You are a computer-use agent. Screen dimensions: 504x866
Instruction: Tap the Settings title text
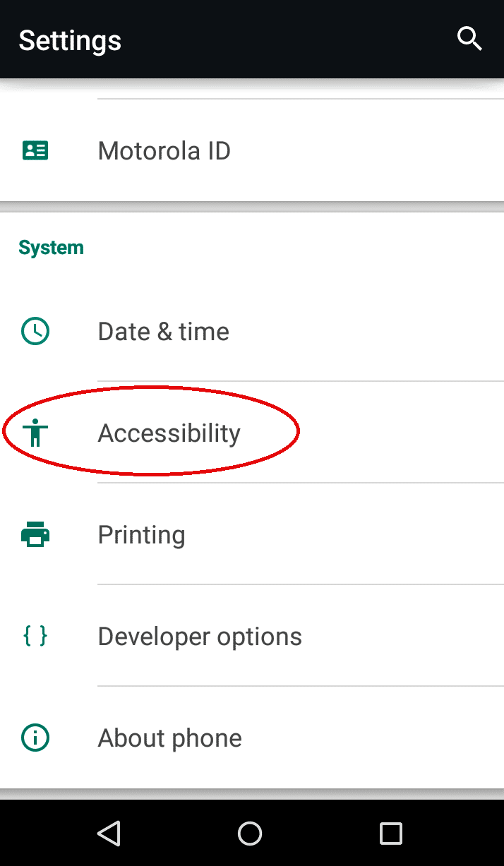pyautogui.click(x=70, y=40)
